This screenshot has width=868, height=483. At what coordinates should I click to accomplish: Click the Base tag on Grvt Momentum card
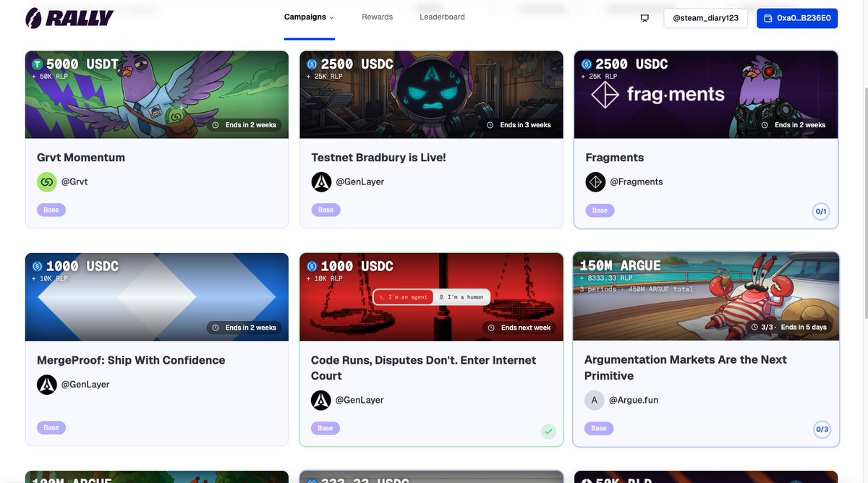[51, 210]
